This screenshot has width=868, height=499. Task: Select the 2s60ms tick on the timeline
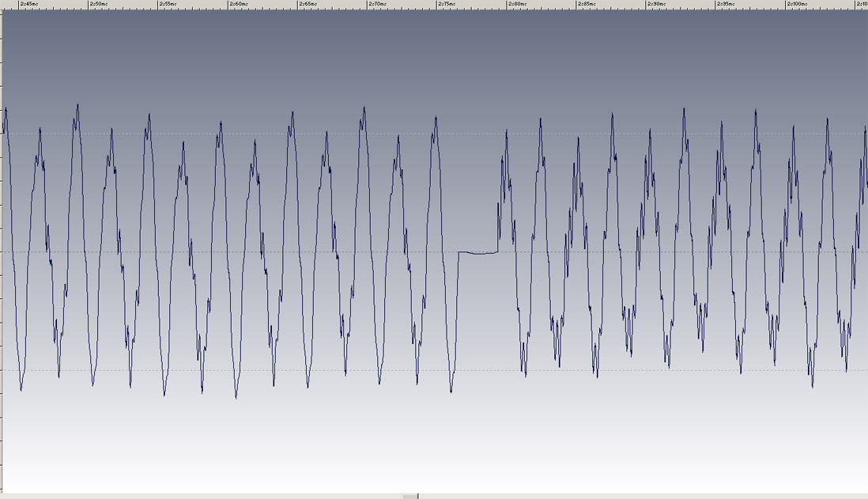[238, 4]
